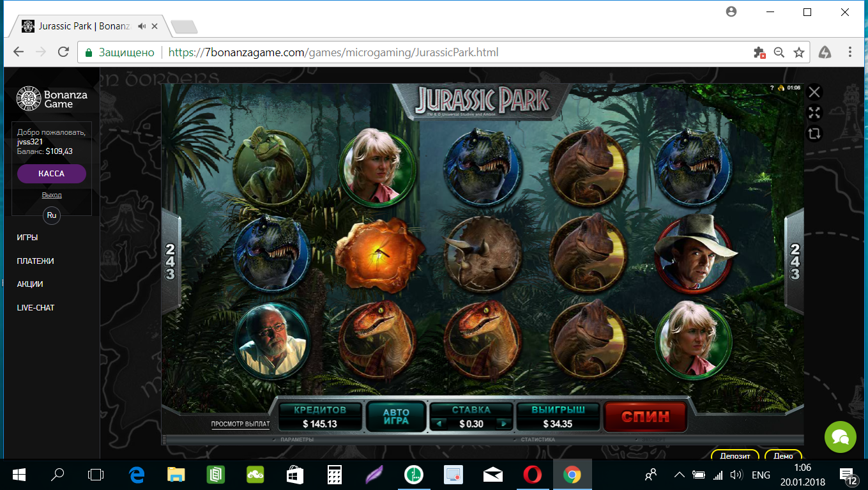Bookmark this page with the star

tap(798, 52)
